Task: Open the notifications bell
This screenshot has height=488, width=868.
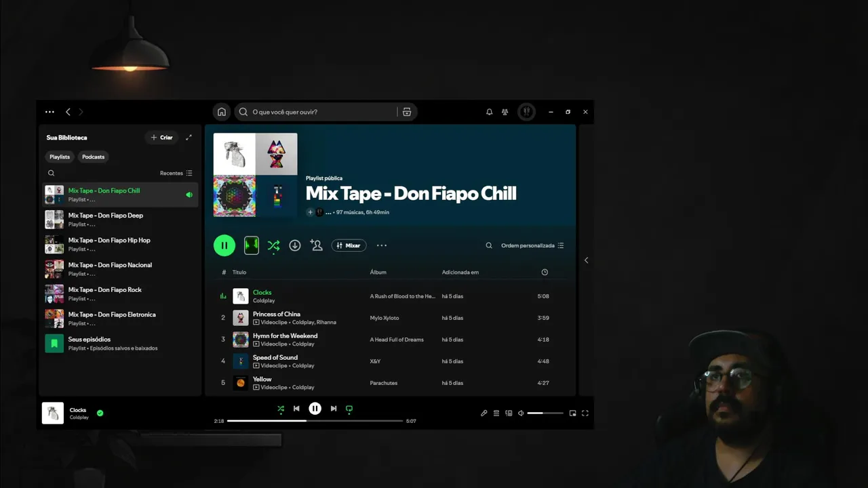Action: 489,112
